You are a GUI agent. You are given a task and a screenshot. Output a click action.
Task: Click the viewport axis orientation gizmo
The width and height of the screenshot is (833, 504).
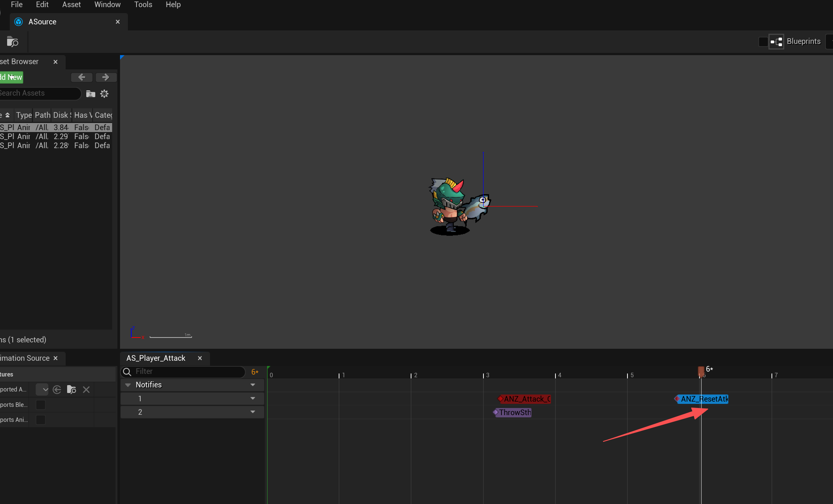tap(137, 333)
